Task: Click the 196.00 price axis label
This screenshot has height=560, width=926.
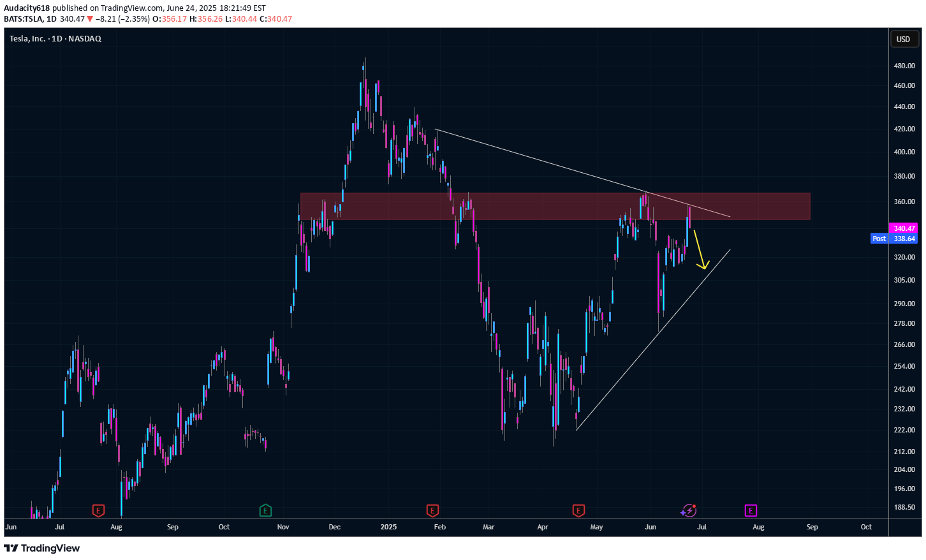Action: 904,489
